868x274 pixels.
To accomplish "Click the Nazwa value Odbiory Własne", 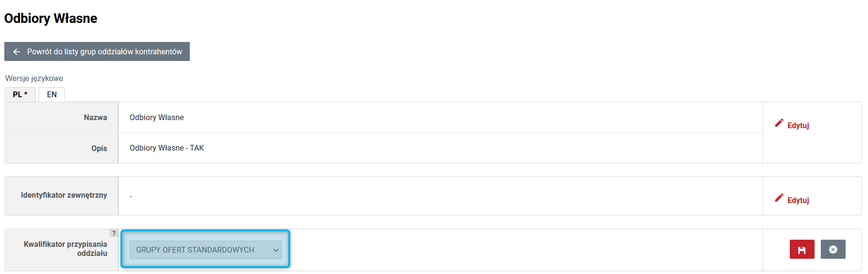I will coord(156,117).
